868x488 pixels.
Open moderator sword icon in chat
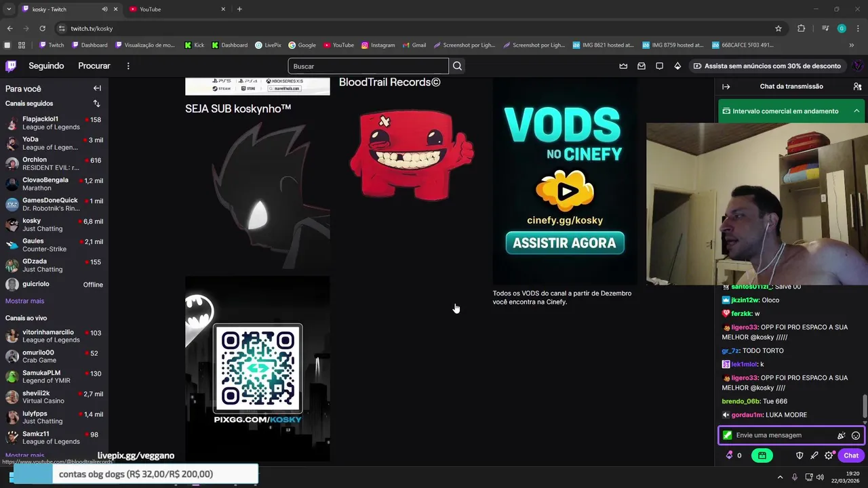[x=814, y=455]
